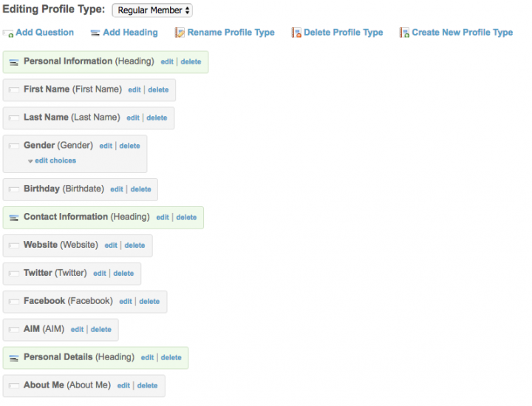Screen dimensions: 532x406
Task: Click the Personal Details heading icon
Action: click(14, 358)
